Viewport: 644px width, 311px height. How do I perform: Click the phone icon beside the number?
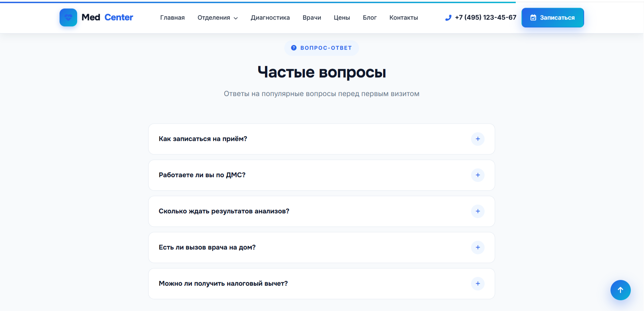[x=448, y=18]
